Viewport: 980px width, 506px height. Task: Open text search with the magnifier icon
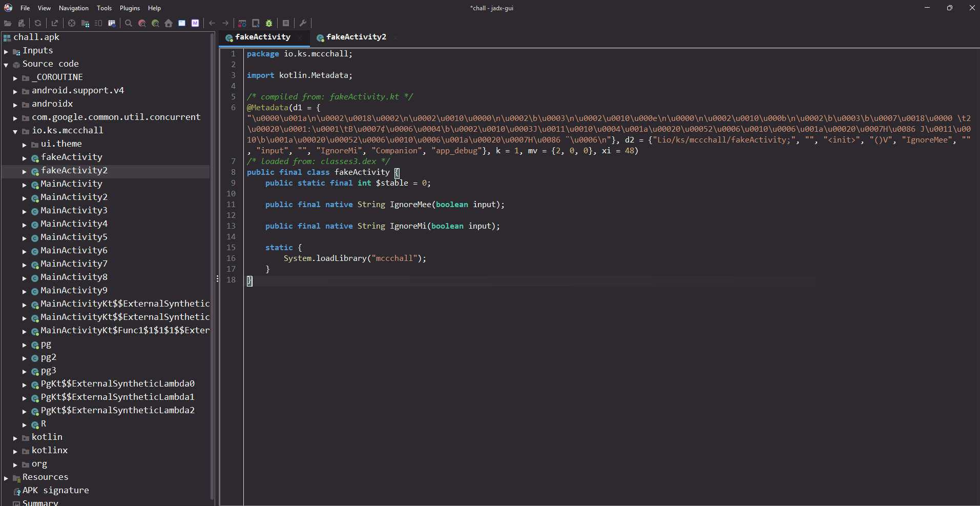tap(129, 23)
